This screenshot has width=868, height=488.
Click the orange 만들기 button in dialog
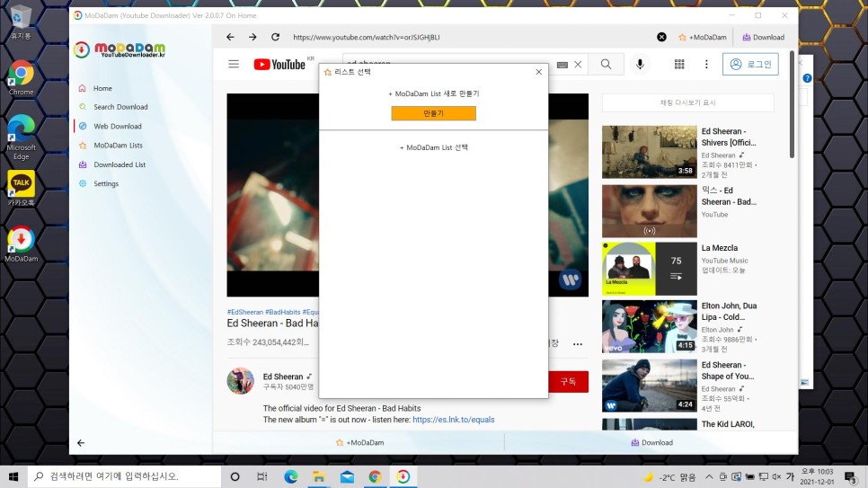point(433,113)
